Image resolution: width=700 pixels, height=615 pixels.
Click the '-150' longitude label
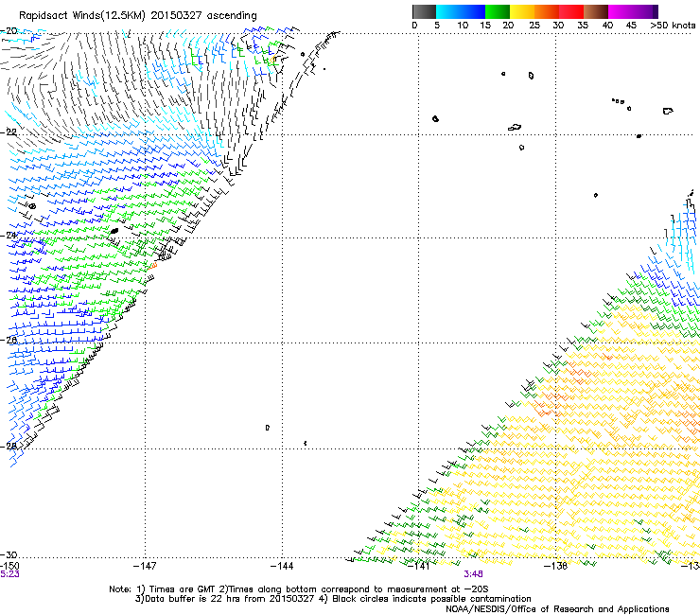tap(9, 566)
